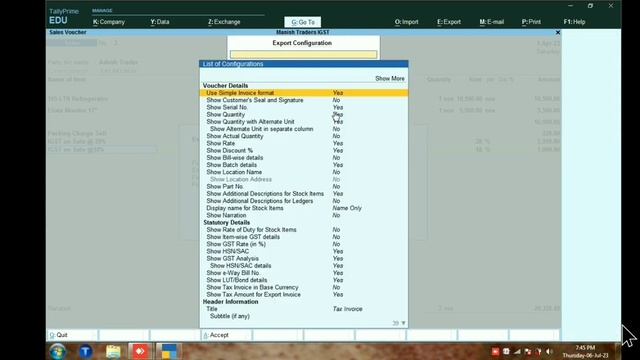The width and height of the screenshot is (640, 360).
Task: Open the red arrow app in taskbar
Action: click(140, 351)
